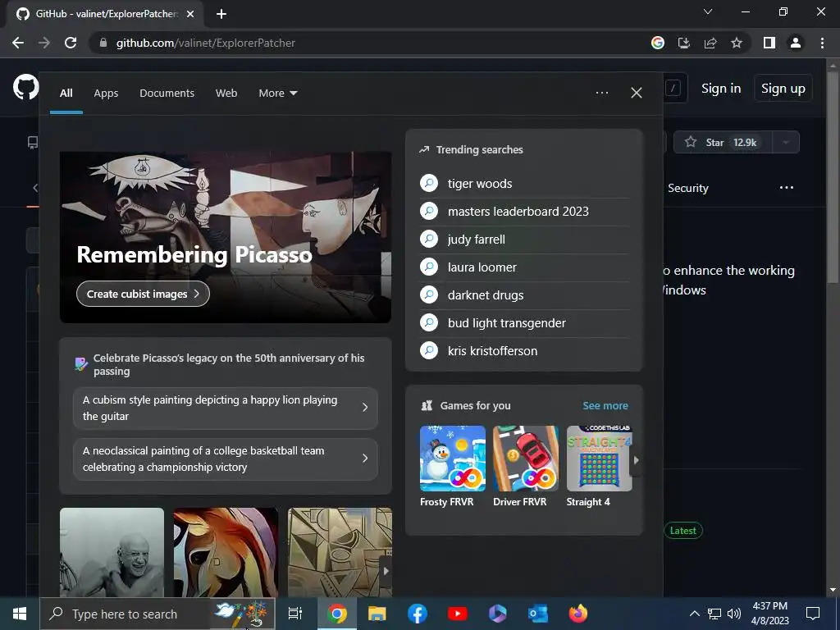Open search panel options three dots
This screenshot has width=840, height=630.
click(x=602, y=93)
